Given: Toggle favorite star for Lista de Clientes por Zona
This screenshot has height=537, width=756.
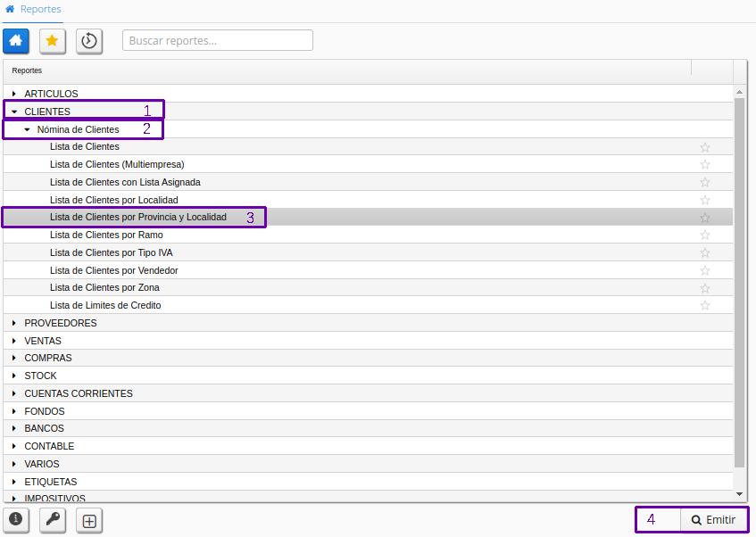Looking at the screenshot, I should pos(705,288).
